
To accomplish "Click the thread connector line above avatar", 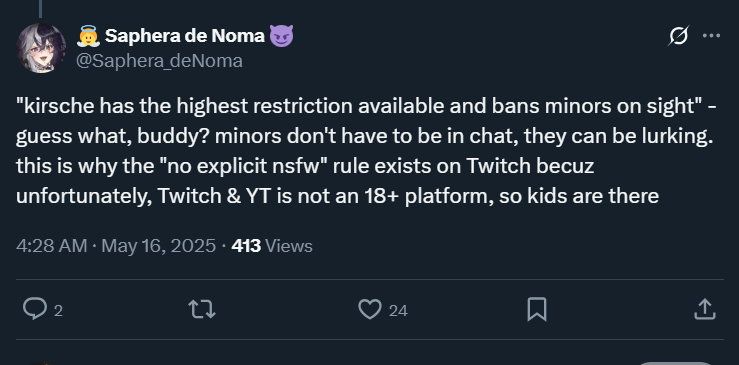I will 41,8.
